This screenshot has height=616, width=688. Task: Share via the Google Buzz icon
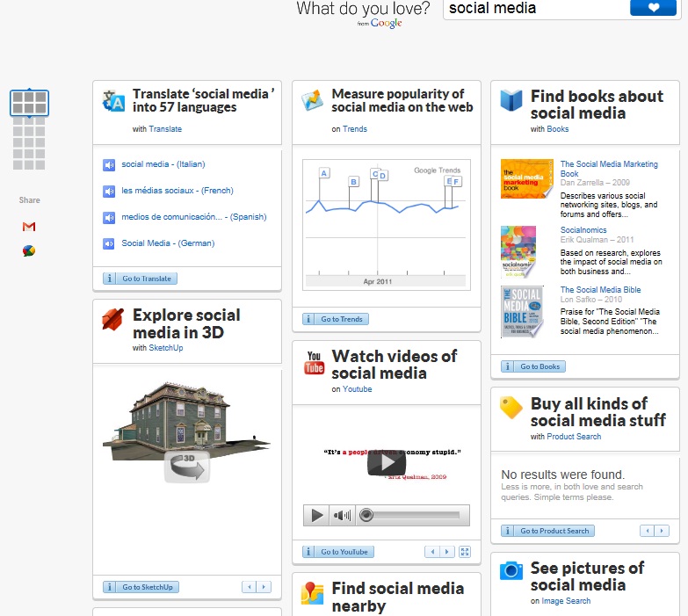point(29,250)
